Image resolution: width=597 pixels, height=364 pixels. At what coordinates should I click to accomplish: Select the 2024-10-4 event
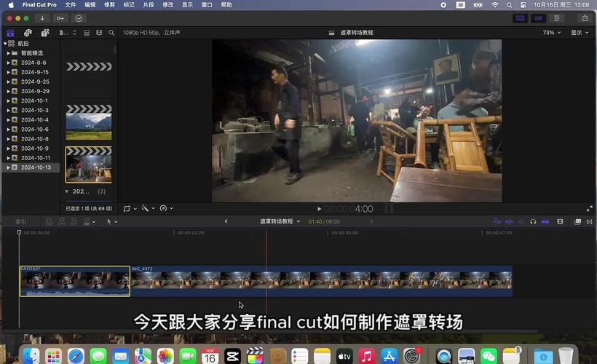(35, 120)
